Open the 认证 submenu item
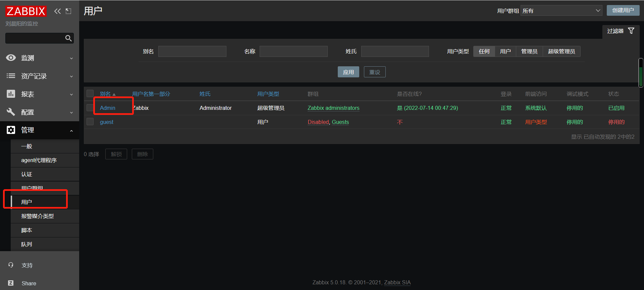This screenshot has height=290, width=644. (45, 174)
